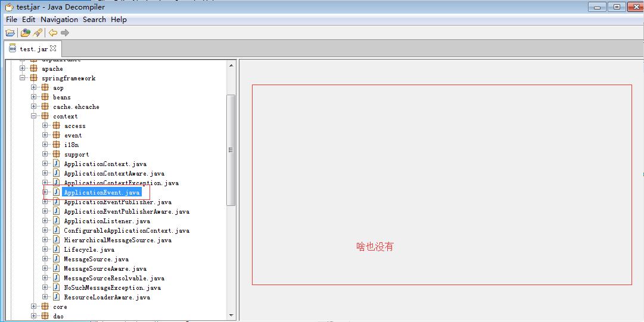Click the springframework package icon

coord(34,78)
